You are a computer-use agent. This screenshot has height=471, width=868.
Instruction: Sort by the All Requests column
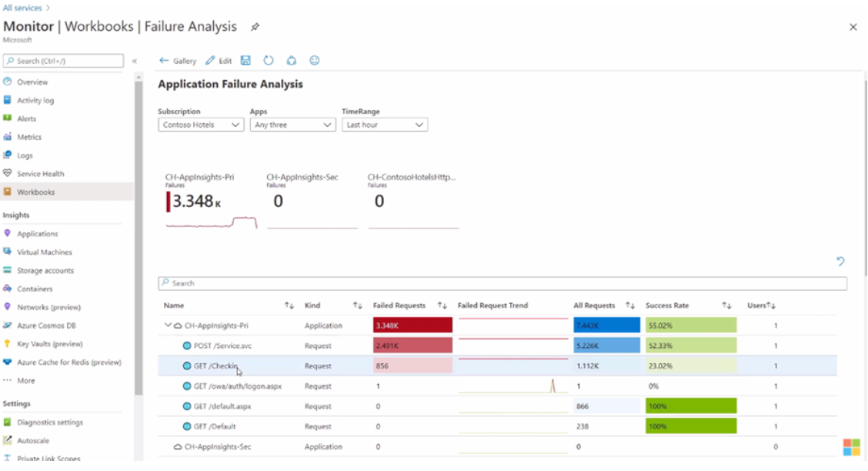pyautogui.click(x=630, y=306)
